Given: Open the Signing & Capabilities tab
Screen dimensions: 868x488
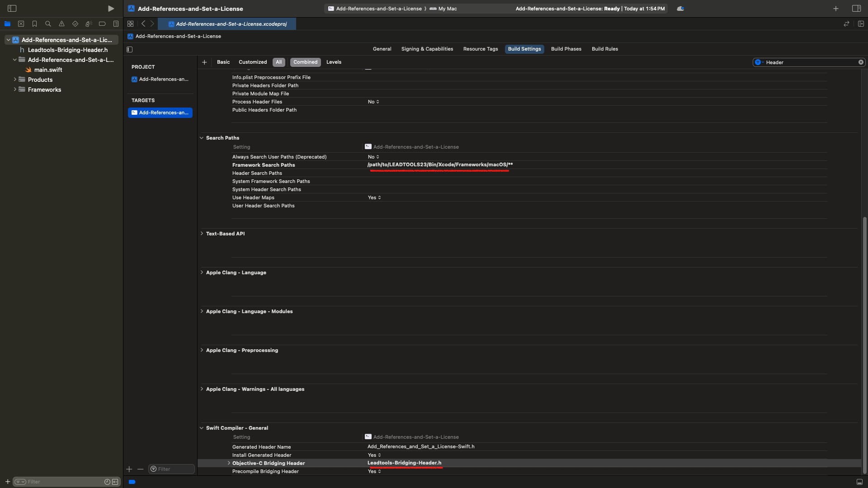Looking at the screenshot, I should (427, 49).
